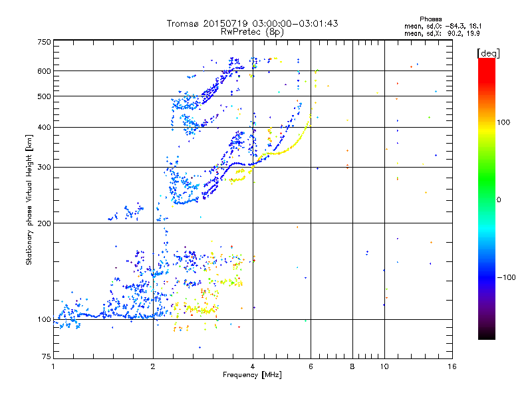Click the colorbar '100' tick label

[503, 122]
